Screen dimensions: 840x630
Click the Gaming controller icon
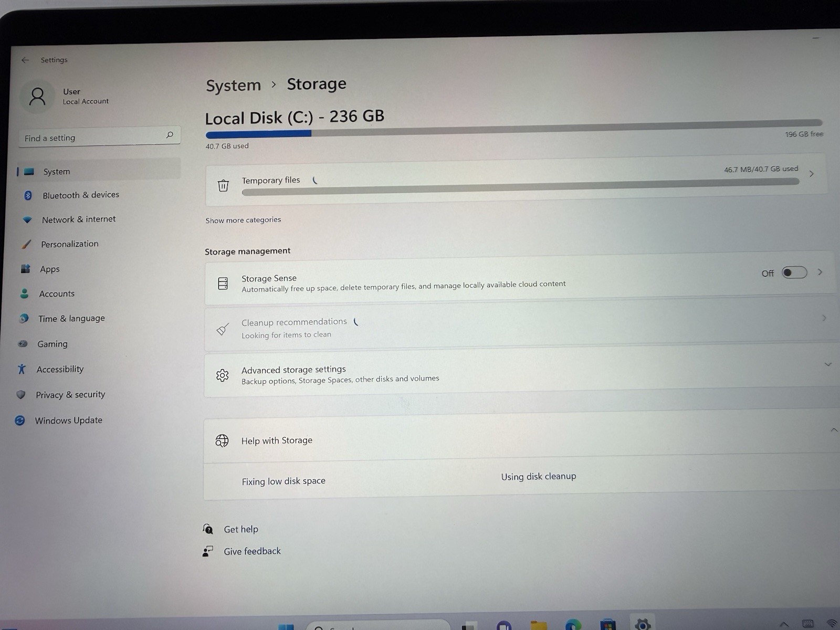tap(23, 344)
